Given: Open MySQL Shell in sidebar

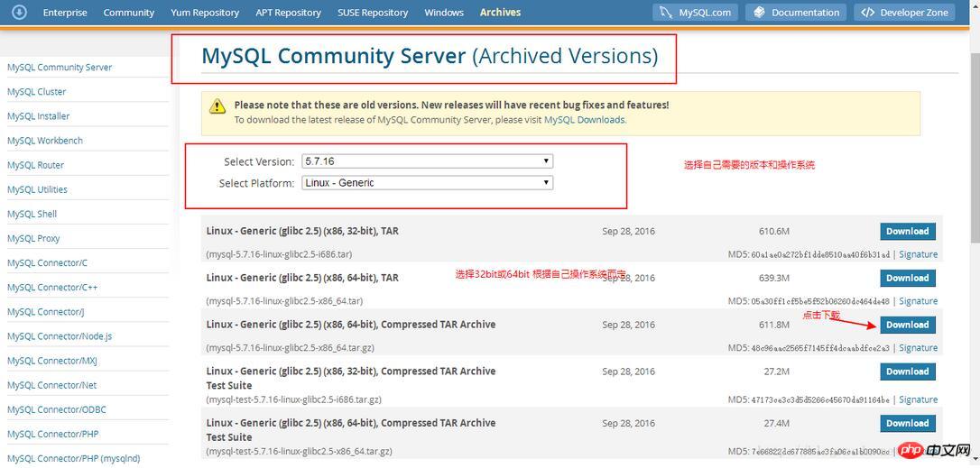Looking at the screenshot, I should click(x=32, y=214).
